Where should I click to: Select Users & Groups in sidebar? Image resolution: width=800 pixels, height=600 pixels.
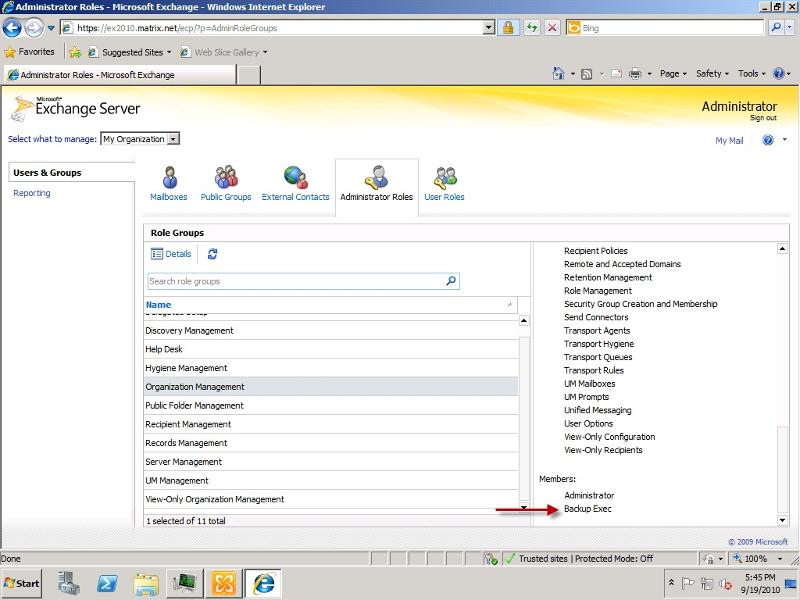click(72, 172)
